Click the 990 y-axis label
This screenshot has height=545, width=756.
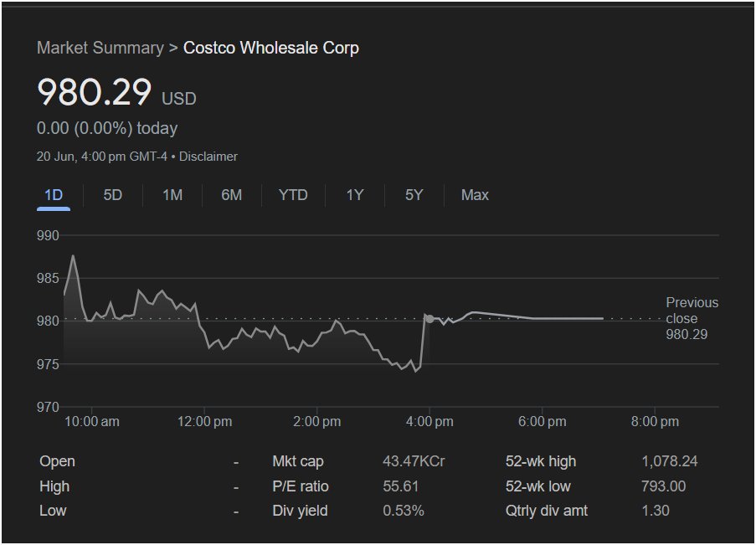(48, 236)
